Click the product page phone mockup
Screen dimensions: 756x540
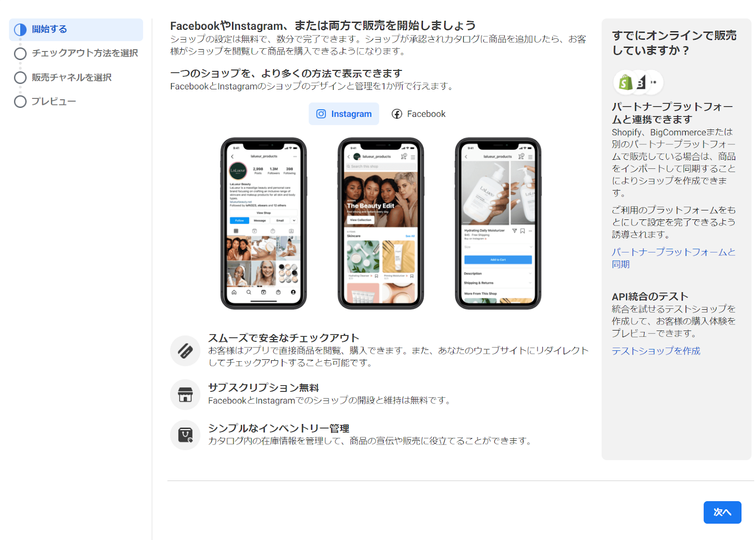click(x=498, y=223)
